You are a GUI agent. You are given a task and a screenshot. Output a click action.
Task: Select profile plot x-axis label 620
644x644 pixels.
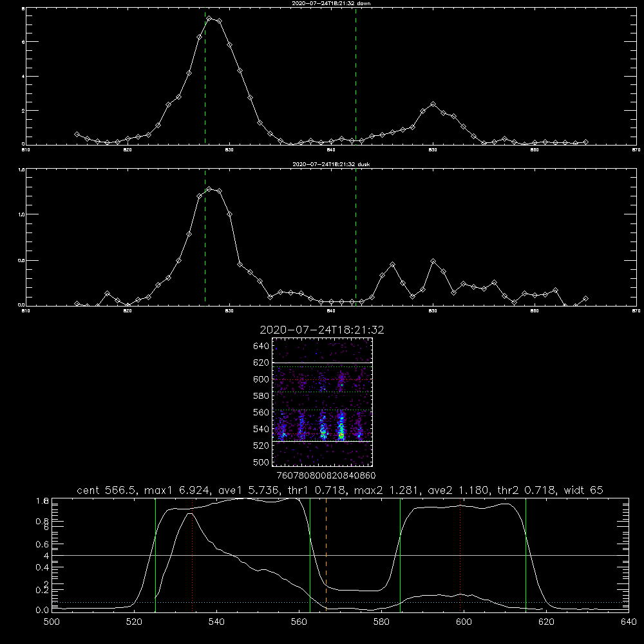pos(546,622)
